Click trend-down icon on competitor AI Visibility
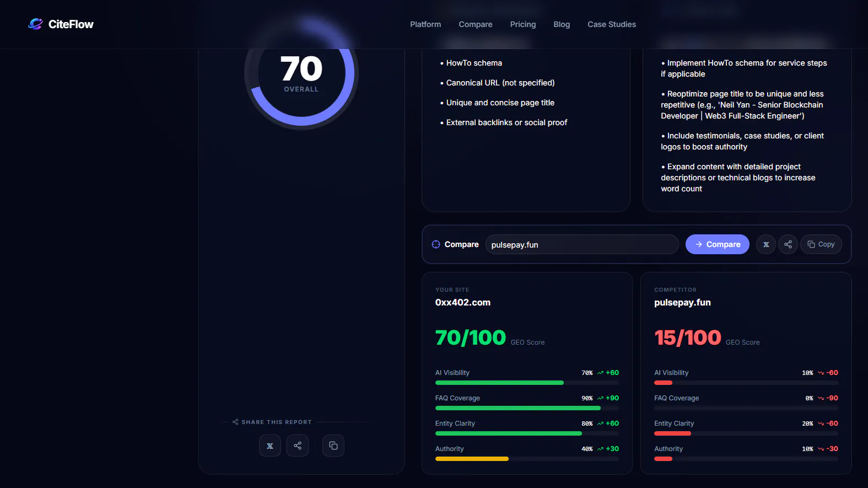Viewport: 868px width, 488px height. (x=821, y=373)
